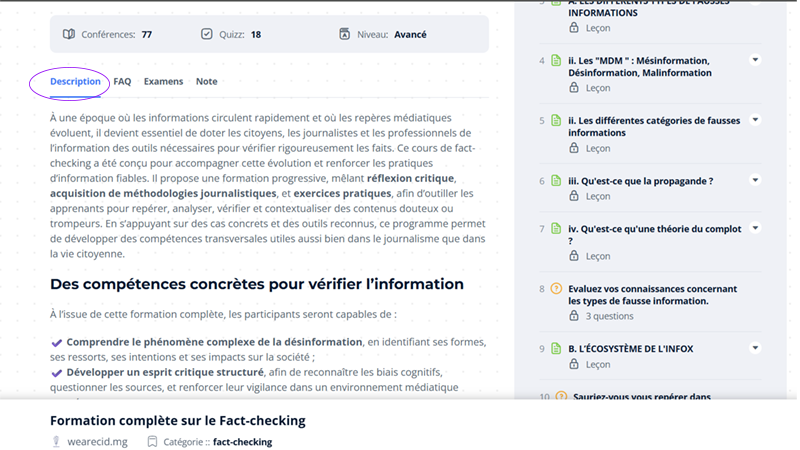Open quiz 'Evaluez vos connaissances concernant'
This screenshot has width=800, height=450.
tap(653, 295)
